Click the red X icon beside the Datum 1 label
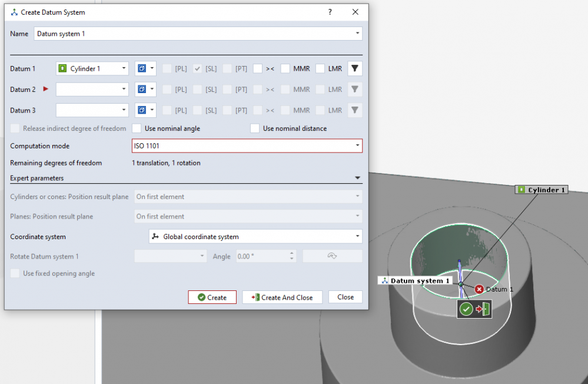The width and height of the screenshot is (588, 384). coord(479,289)
